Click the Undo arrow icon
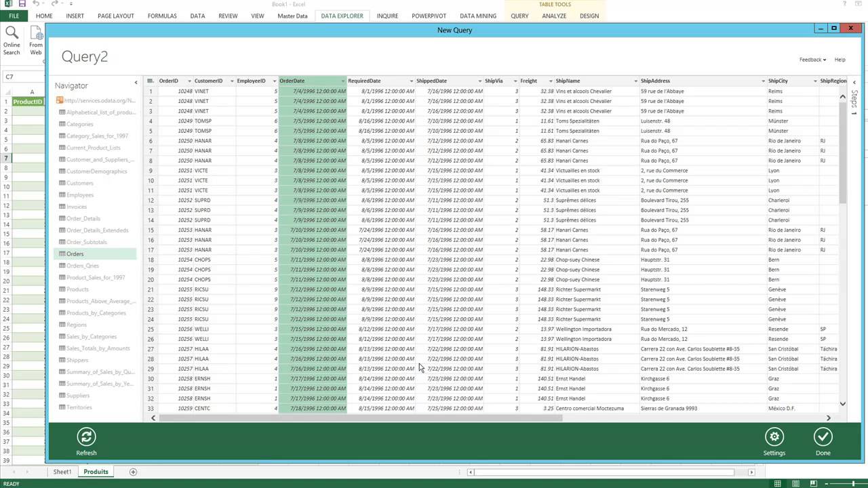This screenshot has height=488, width=868. pyautogui.click(x=36, y=4)
